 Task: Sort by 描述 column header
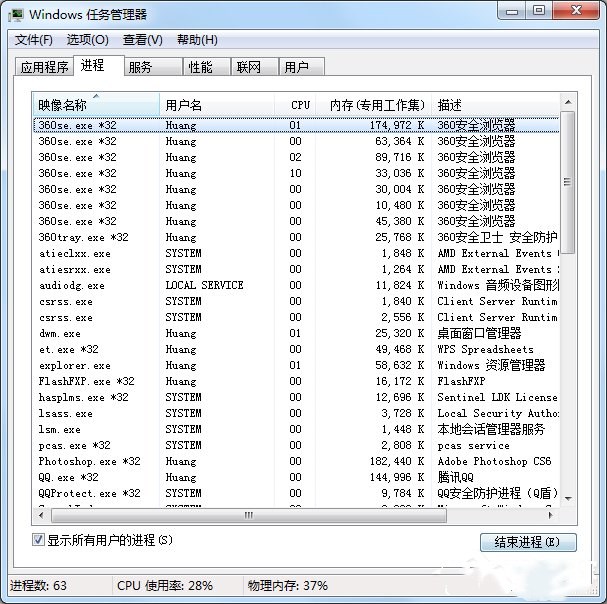point(496,105)
